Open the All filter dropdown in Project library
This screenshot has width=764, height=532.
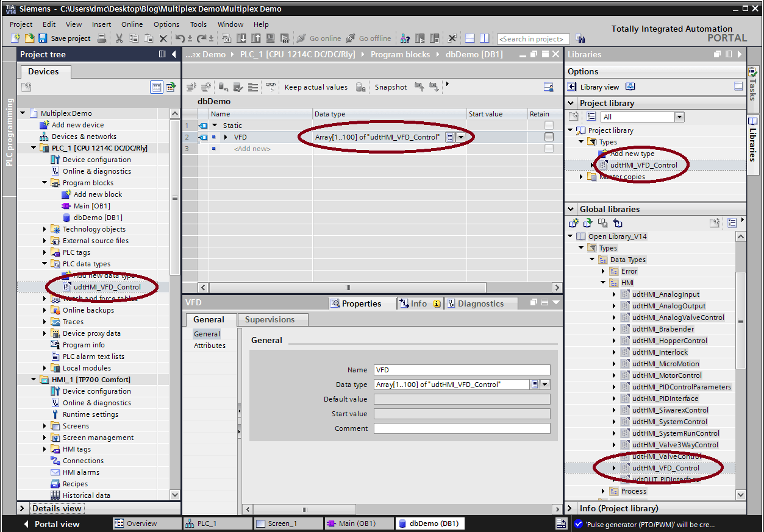[679, 117]
